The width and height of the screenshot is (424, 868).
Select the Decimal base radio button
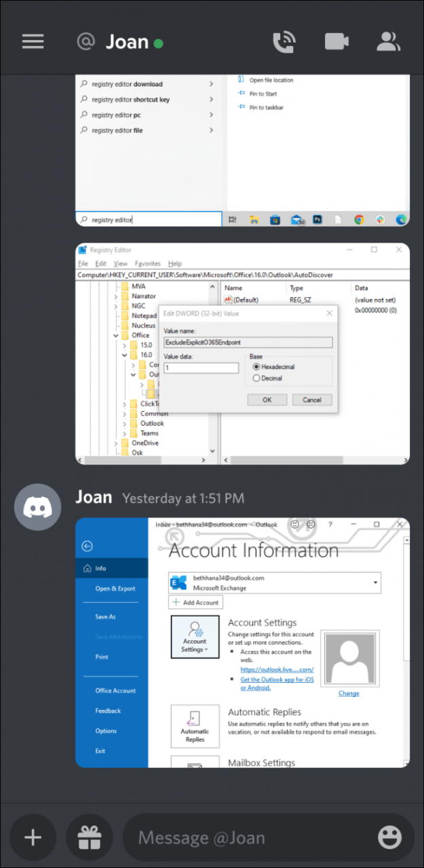point(256,378)
